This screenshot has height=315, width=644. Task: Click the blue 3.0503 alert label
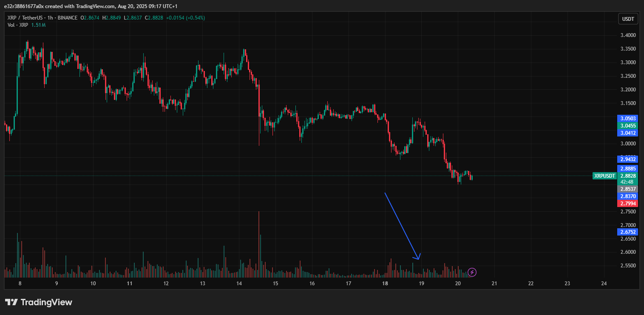coord(627,118)
